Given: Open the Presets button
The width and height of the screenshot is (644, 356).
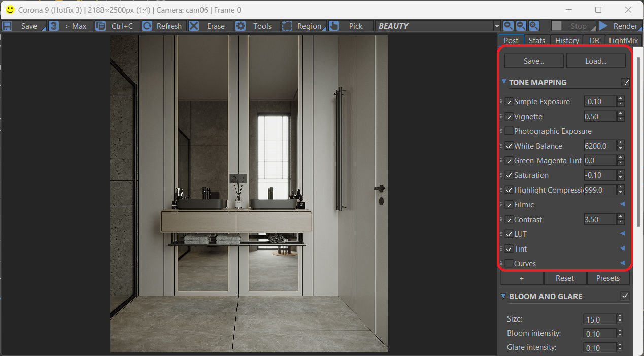Looking at the screenshot, I should (x=608, y=278).
